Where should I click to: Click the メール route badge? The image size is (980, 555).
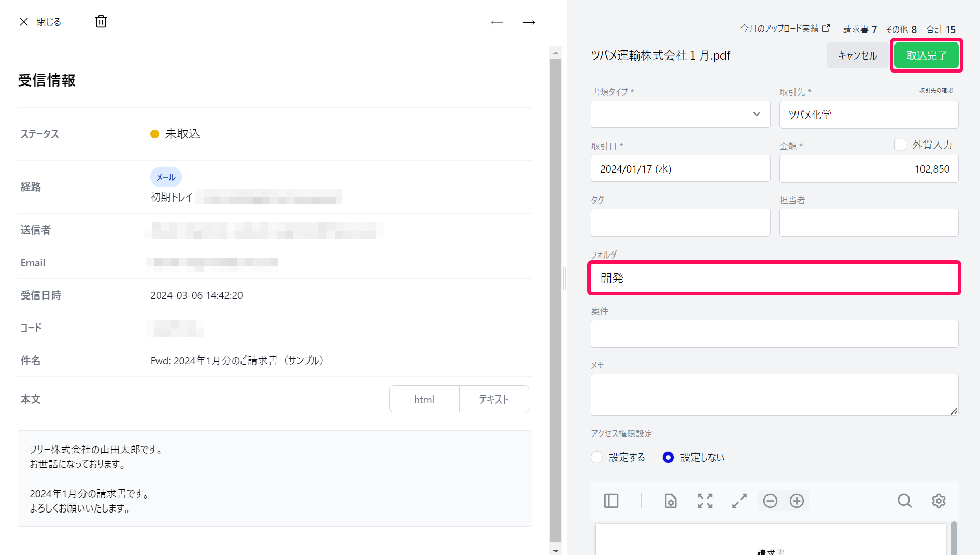(x=166, y=177)
